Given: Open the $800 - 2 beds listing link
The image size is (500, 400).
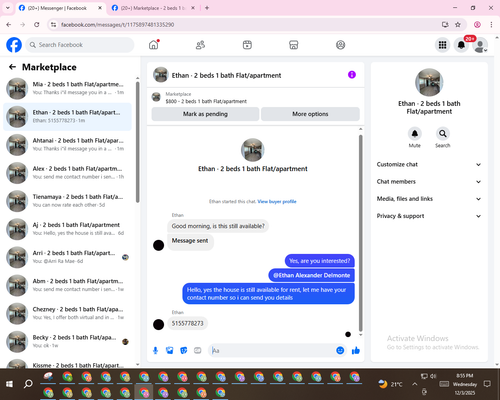Looking at the screenshot, I should 206,101.
